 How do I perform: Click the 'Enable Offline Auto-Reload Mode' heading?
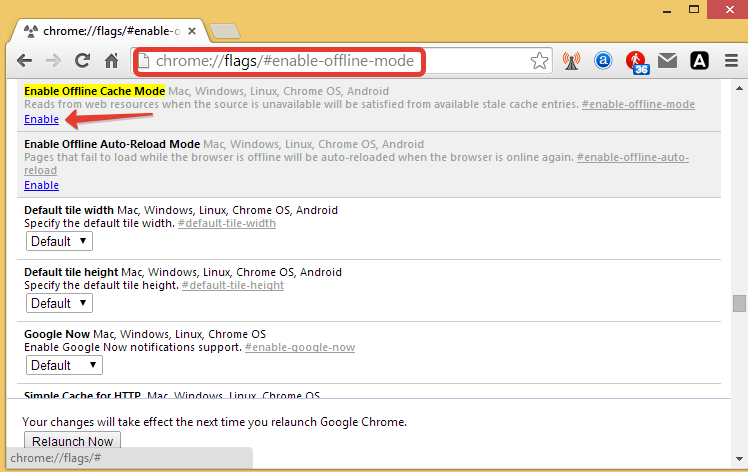pyautogui.click(x=112, y=144)
